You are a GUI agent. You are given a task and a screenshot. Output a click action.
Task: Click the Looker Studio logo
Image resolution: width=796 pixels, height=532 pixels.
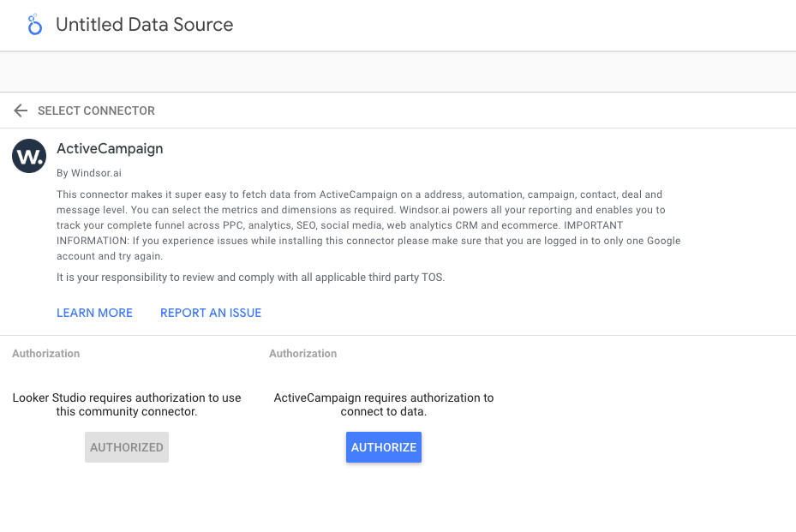tap(34, 25)
